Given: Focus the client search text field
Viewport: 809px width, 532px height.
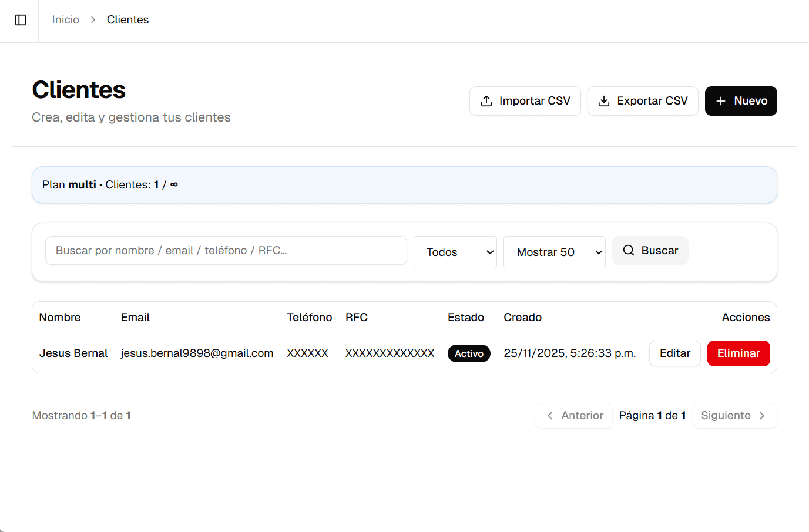Looking at the screenshot, I should pyautogui.click(x=226, y=251).
